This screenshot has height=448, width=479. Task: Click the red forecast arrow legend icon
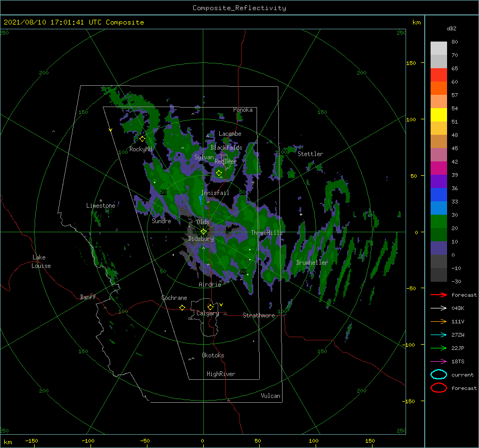click(439, 295)
